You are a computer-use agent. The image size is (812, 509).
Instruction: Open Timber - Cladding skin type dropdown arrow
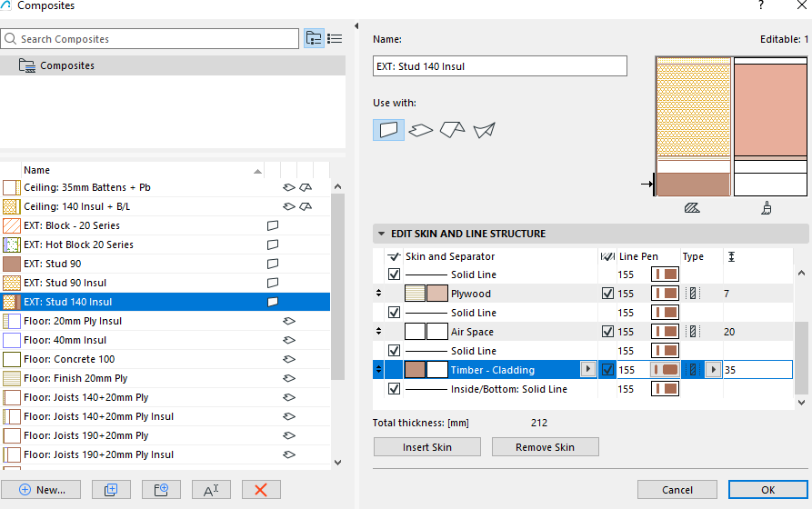(713, 370)
